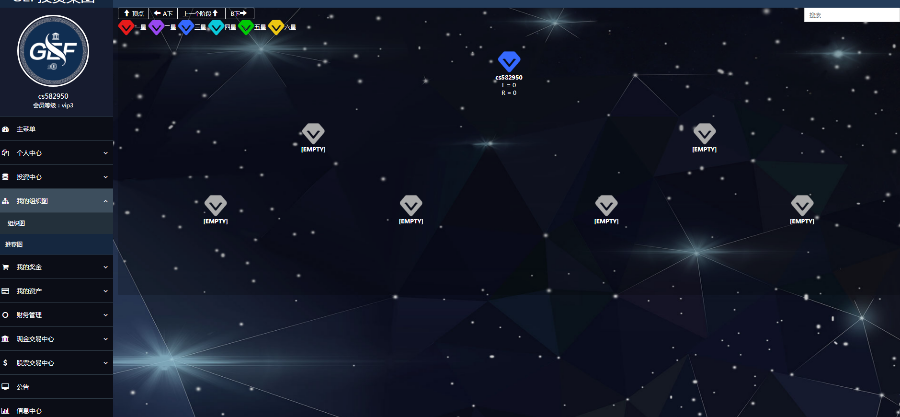Click the yellow diamond legend icon
This screenshot has height=417, width=900.
click(x=276, y=27)
